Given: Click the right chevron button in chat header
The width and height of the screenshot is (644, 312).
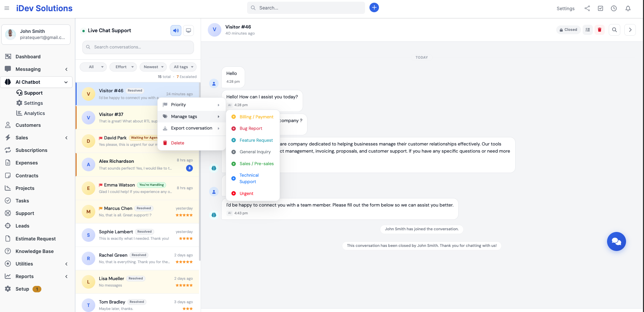Looking at the screenshot, I should (x=630, y=30).
